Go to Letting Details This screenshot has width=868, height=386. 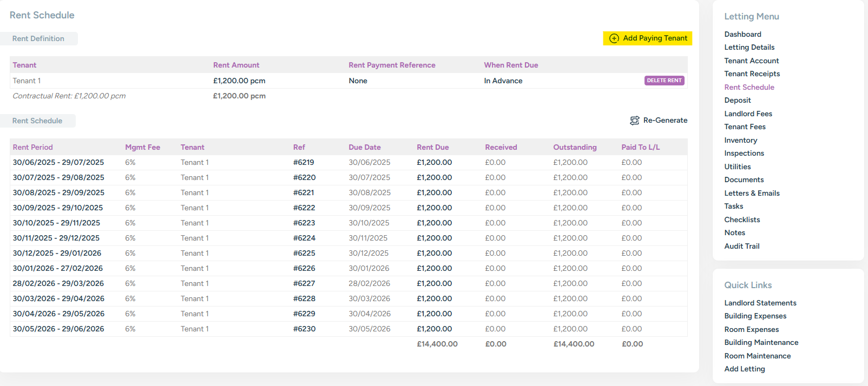click(749, 48)
